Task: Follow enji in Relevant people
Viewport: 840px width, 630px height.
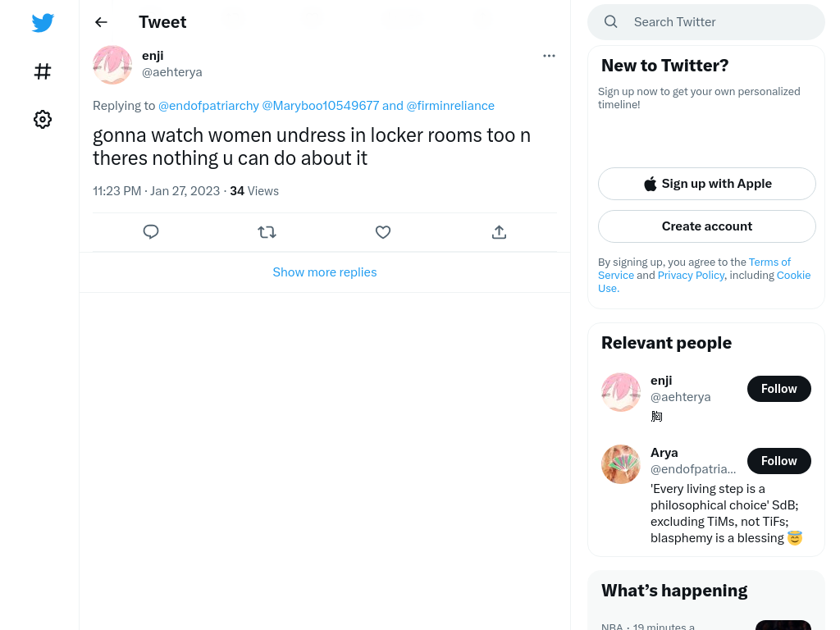Action: [x=779, y=389]
